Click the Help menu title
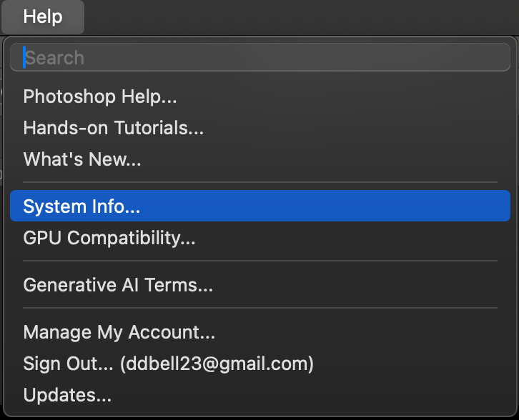The height and width of the screenshot is (420, 519). [43, 16]
